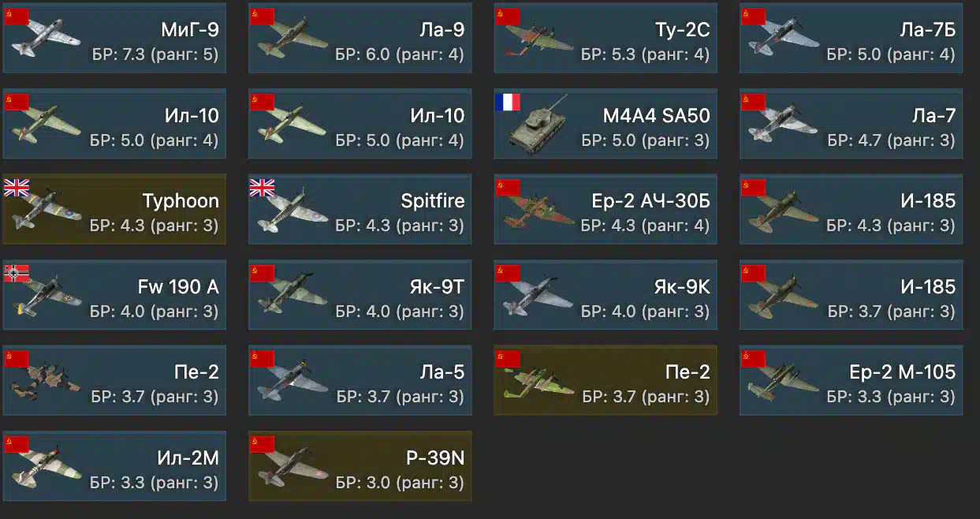Click the French flag on M4A4 SA50
The height and width of the screenshot is (519, 980).
coord(508,102)
